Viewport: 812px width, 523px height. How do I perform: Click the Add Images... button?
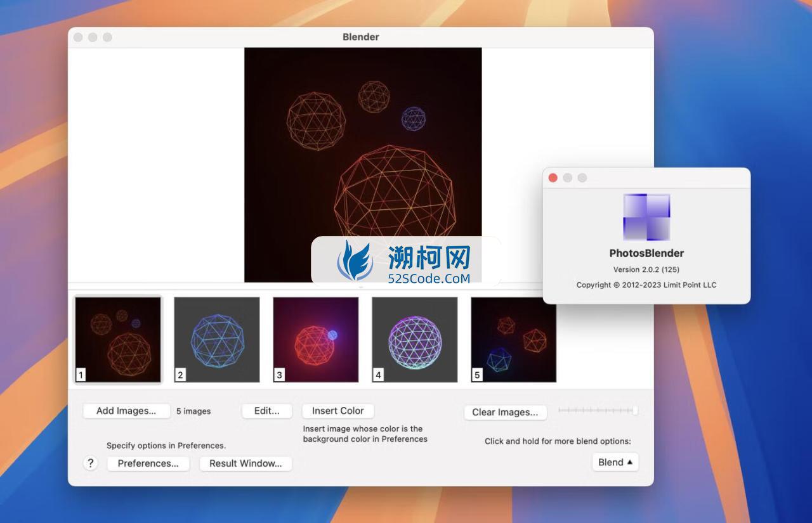coord(126,411)
